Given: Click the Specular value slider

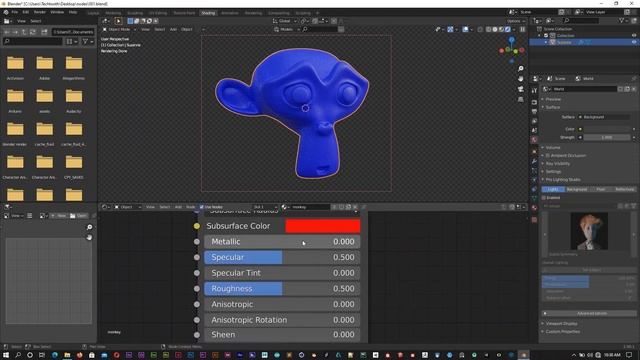Looking at the screenshot, I should click(x=282, y=257).
